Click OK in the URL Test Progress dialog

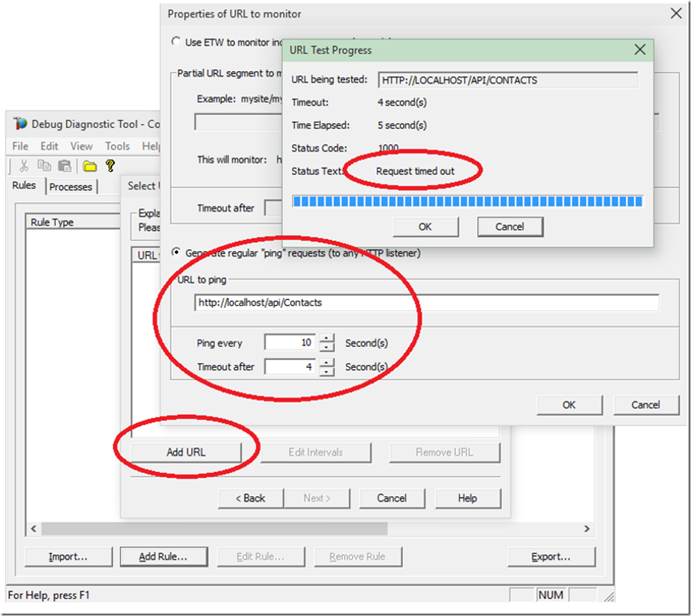[x=425, y=227]
